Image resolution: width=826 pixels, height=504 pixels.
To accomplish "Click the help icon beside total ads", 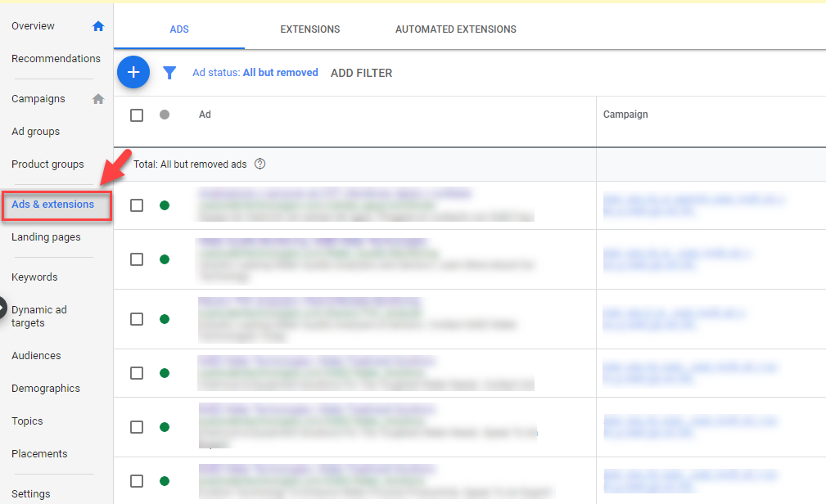I will pyautogui.click(x=260, y=164).
